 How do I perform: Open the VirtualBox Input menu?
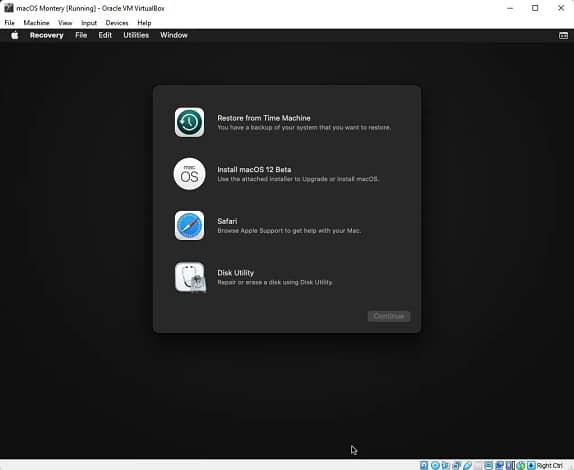click(89, 23)
